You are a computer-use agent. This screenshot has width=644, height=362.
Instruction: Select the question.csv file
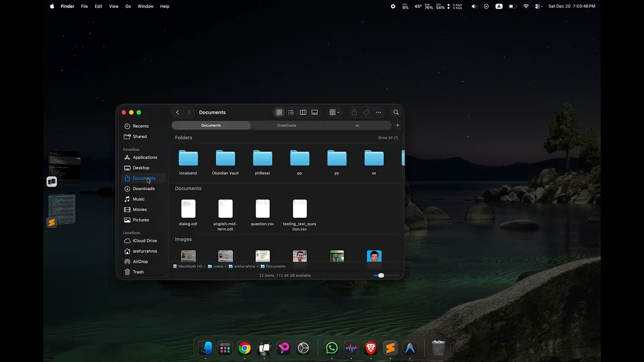[x=263, y=209]
